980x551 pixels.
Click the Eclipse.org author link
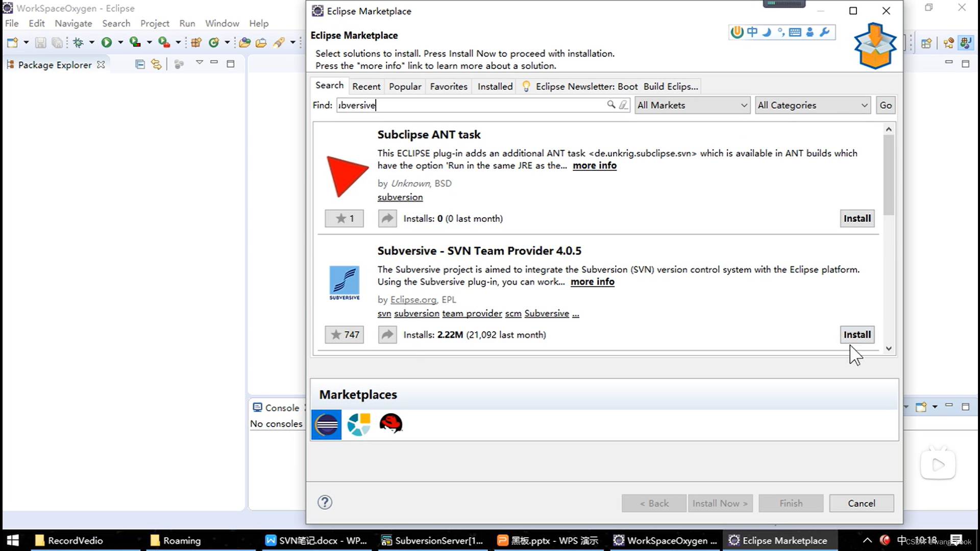(x=413, y=299)
